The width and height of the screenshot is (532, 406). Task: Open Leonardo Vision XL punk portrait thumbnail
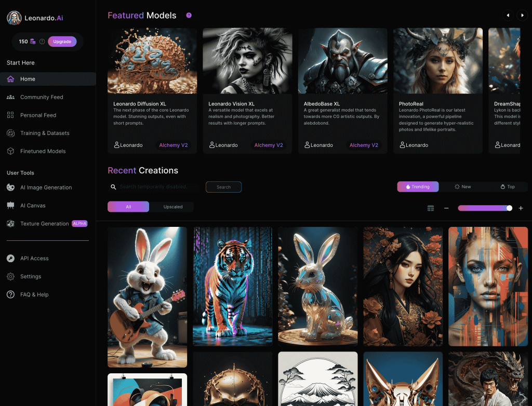click(x=247, y=61)
